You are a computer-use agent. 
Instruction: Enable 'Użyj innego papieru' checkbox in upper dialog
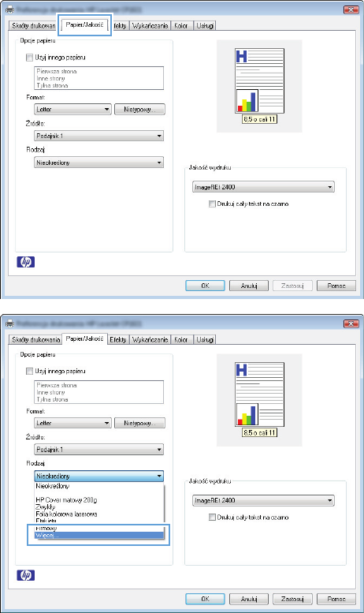(x=29, y=58)
